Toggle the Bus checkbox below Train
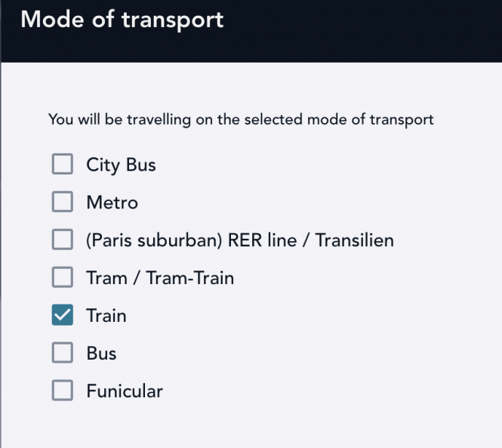This screenshot has height=448, width=502. tap(62, 353)
